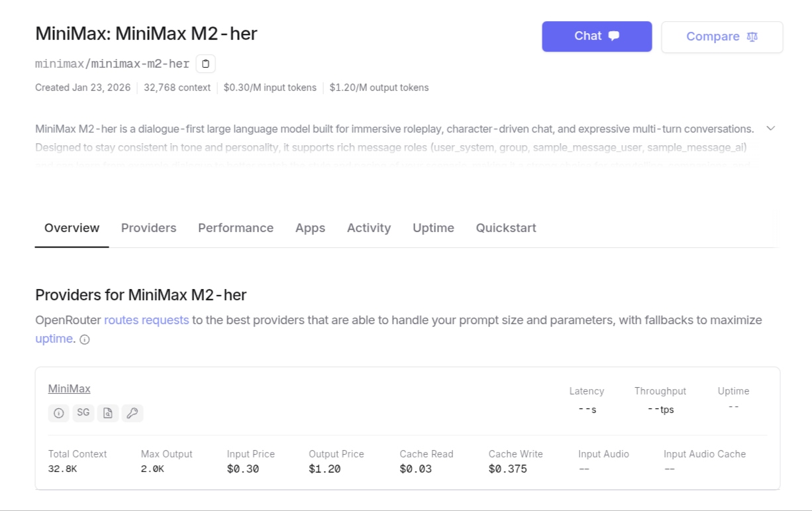This screenshot has height=511, width=812.
Task: Go to the Quickstart tab
Action: coord(506,228)
